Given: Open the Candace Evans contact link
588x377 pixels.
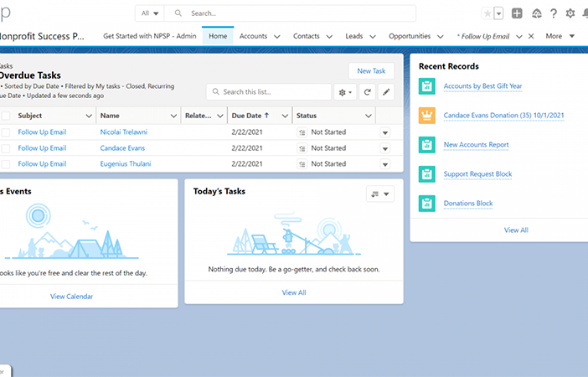Looking at the screenshot, I should click(122, 148).
